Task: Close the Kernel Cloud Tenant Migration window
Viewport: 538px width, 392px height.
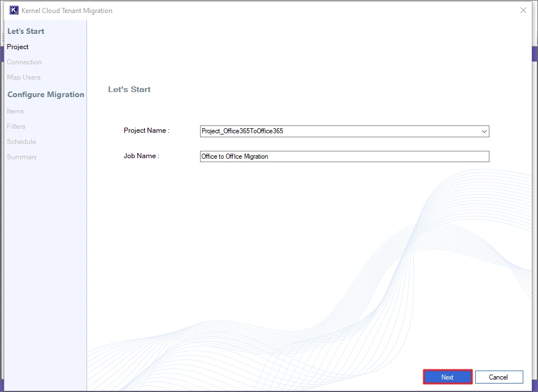Action: (x=523, y=10)
